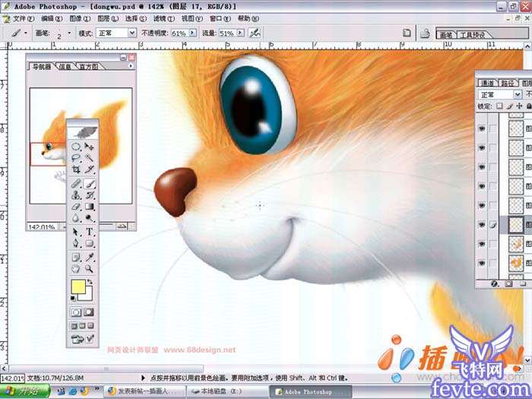Select the Zoom magnifier tool
This screenshot has height=399, width=532.
(89, 269)
